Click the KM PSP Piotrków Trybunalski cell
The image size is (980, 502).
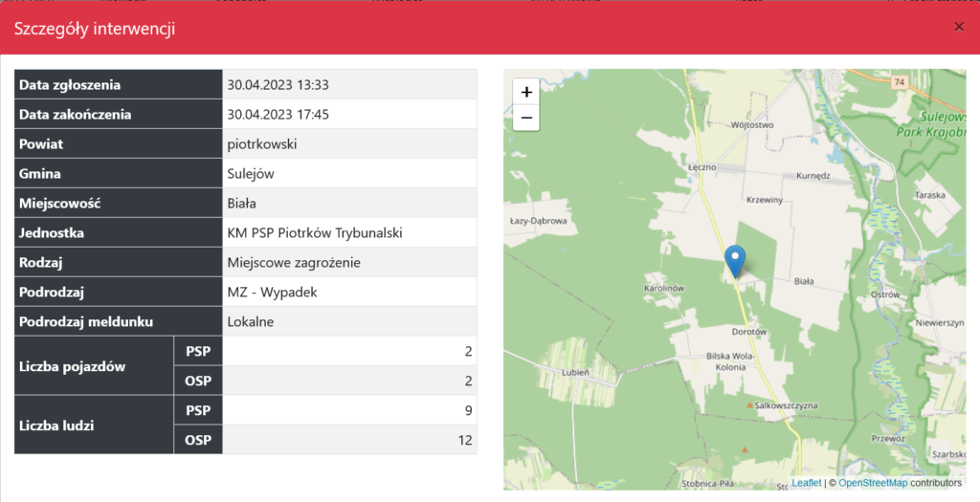[315, 232]
